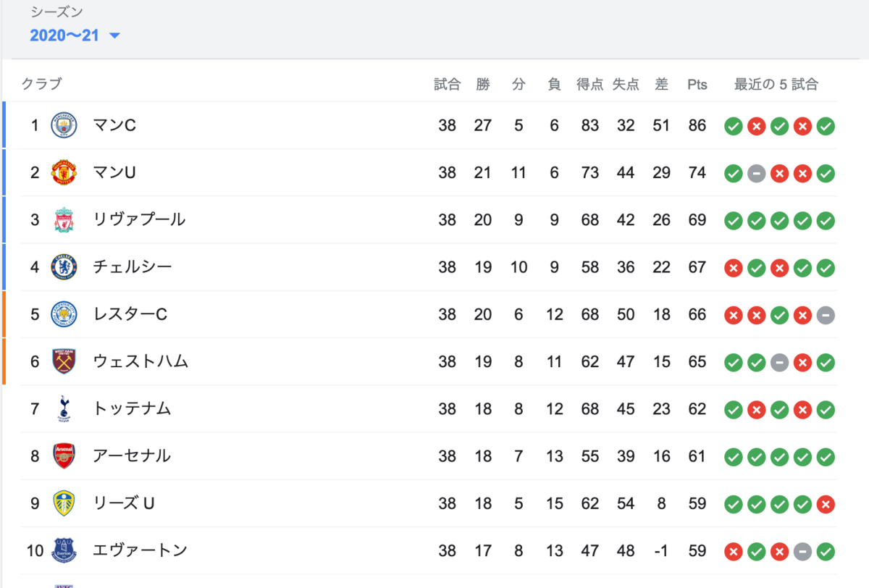
Task: Click Liverpool's most recent win indicator
Action: (x=826, y=220)
